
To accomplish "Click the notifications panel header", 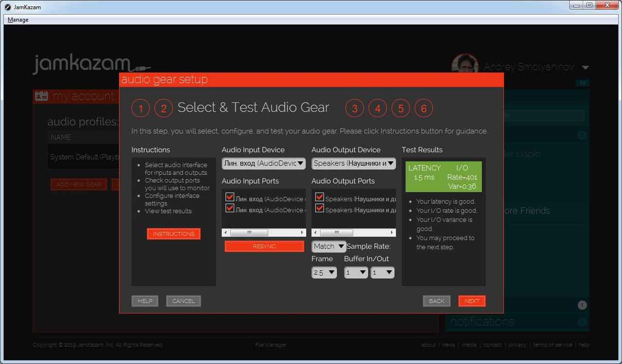I will [x=517, y=322].
